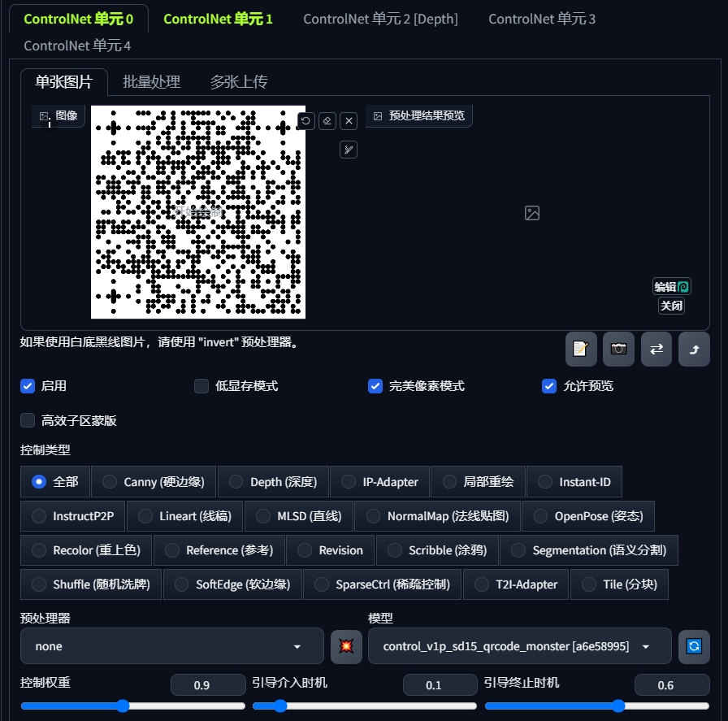Click the undo icon above the image
Viewport: 728px width, 721px height.
pos(305,121)
